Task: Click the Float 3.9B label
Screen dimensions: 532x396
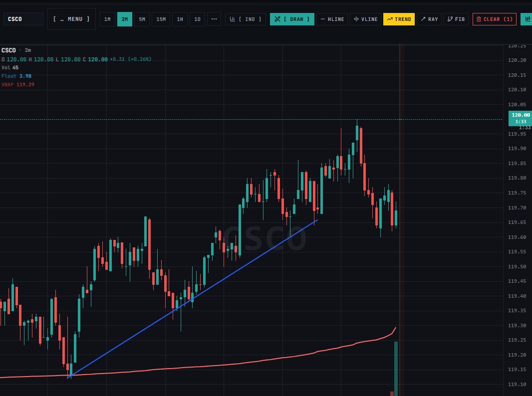Action: click(x=16, y=76)
